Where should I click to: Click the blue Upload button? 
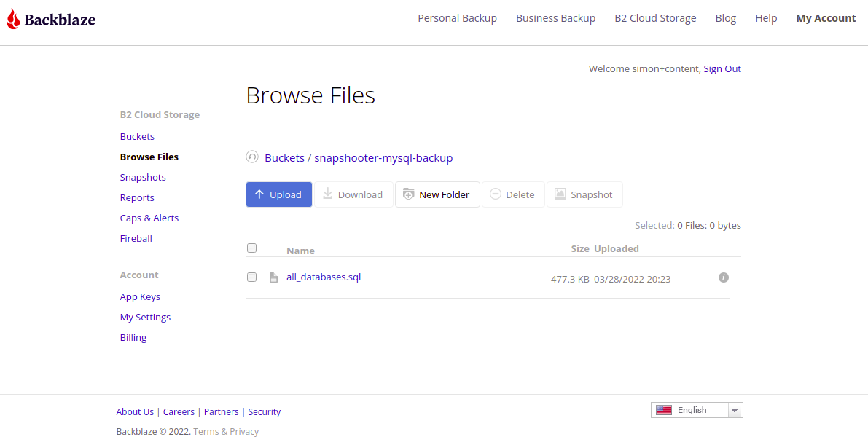[279, 194]
